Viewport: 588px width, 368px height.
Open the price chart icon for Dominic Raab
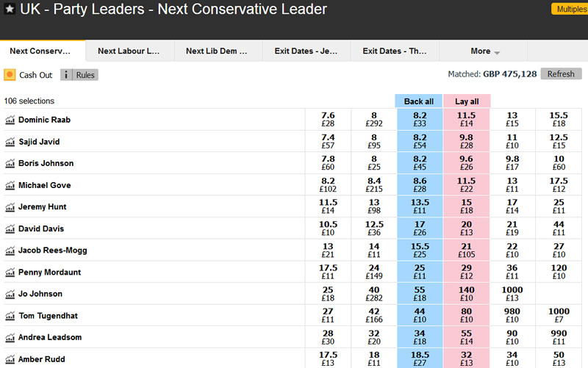point(10,120)
